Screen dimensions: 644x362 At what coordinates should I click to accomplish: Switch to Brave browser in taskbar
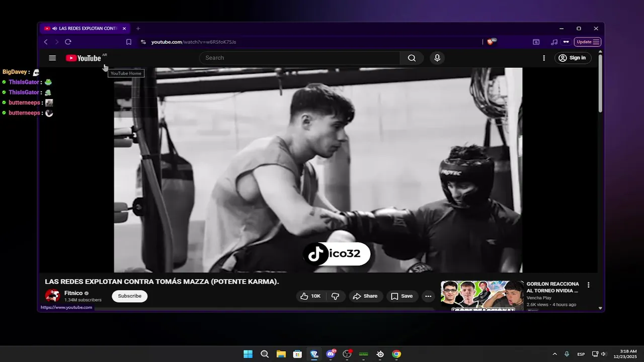point(314,354)
